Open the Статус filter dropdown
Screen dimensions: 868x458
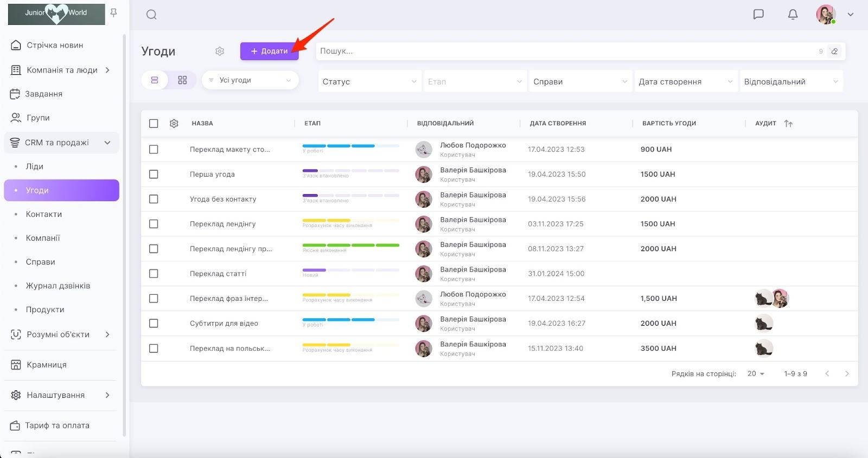tap(369, 82)
